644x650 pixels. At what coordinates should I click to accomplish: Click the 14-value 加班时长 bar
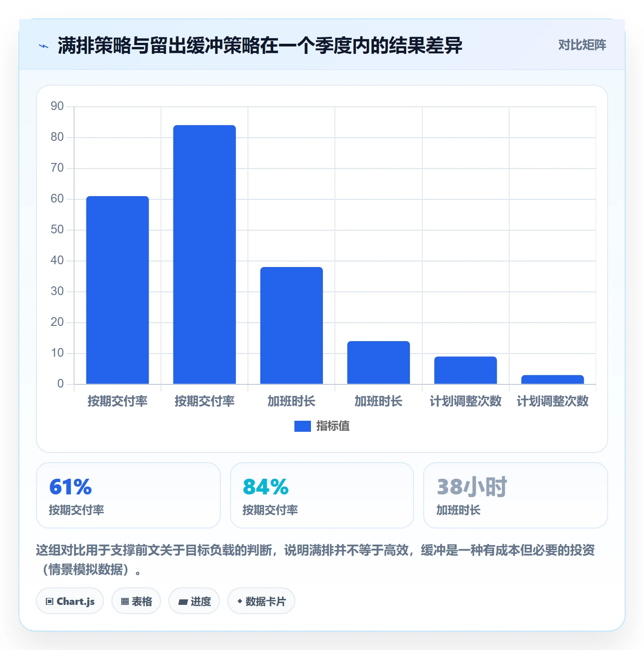coord(378,362)
